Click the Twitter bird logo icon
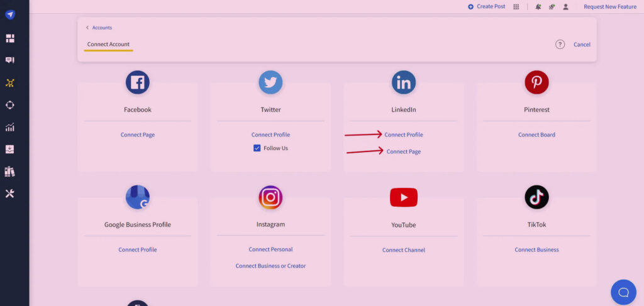 point(270,82)
